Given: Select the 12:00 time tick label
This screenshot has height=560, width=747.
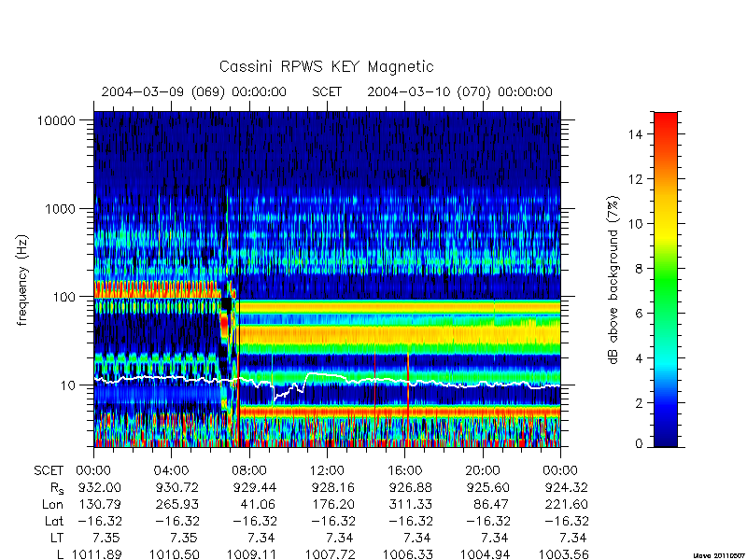Looking at the screenshot, I should pyautogui.click(x=327, y=471).
